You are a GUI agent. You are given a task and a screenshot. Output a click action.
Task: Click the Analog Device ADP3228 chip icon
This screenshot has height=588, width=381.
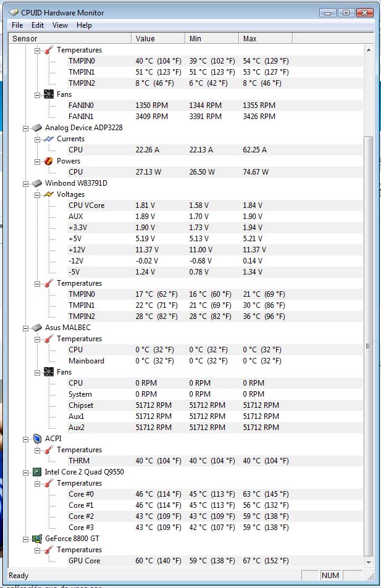point(37,128)
